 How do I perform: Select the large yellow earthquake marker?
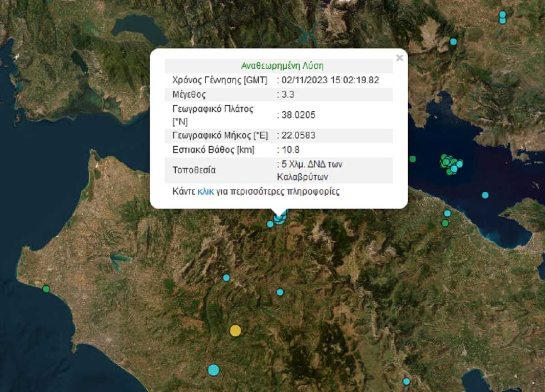point(235,330)
